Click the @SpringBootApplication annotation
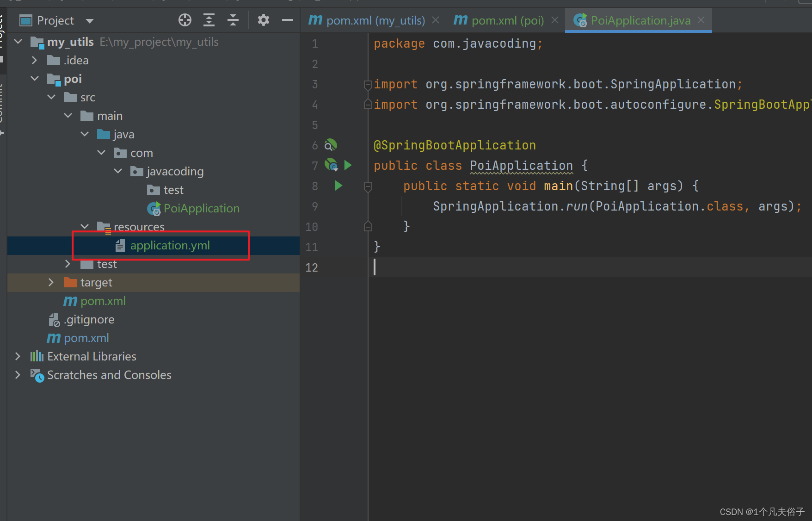The height and width of the screenshot is (521, 812). (455, 145)
